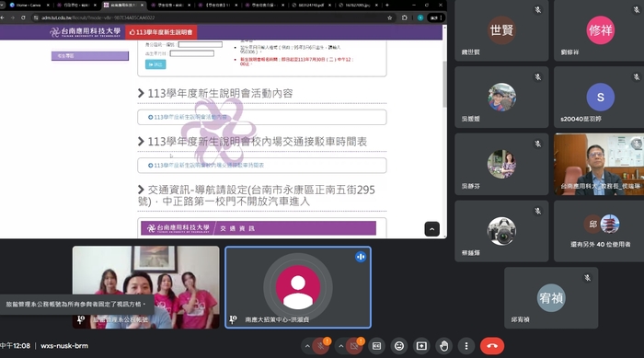Toggle the disabled camera button
This screenshot has height=358, width=644.
tap(354, 346)
